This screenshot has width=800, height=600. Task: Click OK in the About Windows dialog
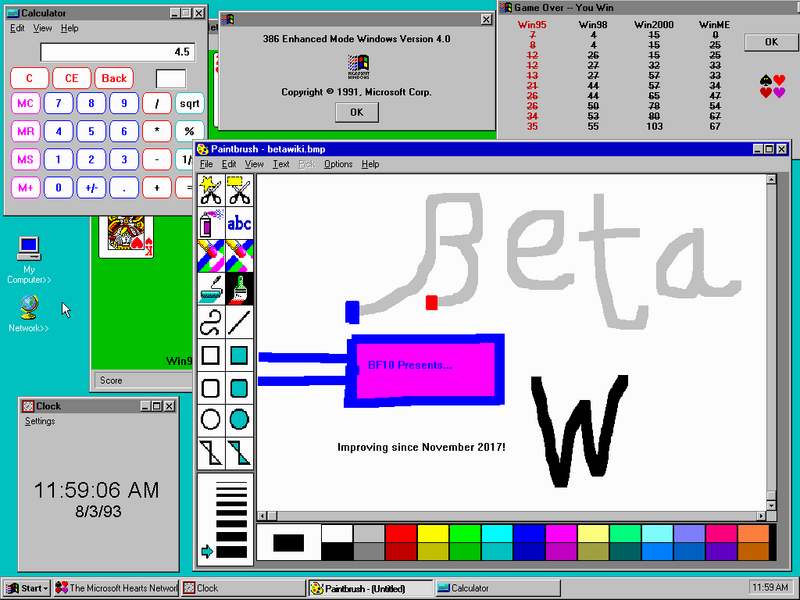click(357, 112)
